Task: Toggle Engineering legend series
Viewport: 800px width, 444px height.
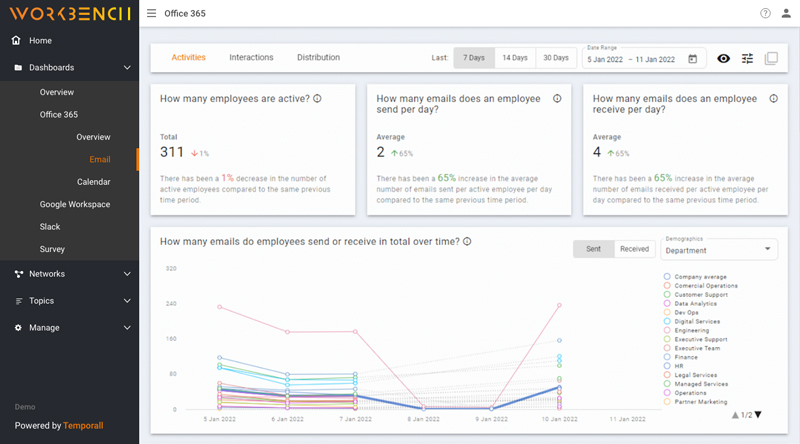Action: pos(686,330)
